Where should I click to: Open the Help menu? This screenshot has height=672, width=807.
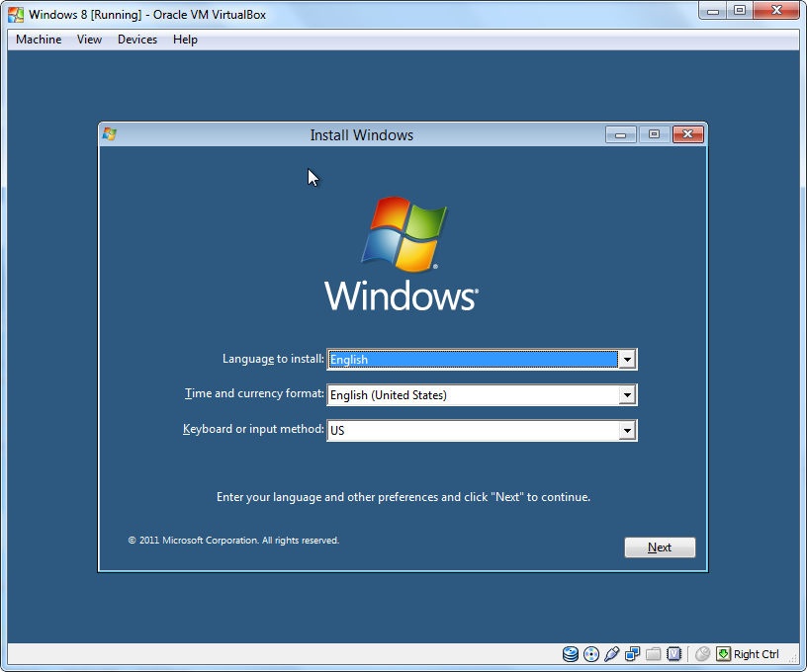(185, 40)
